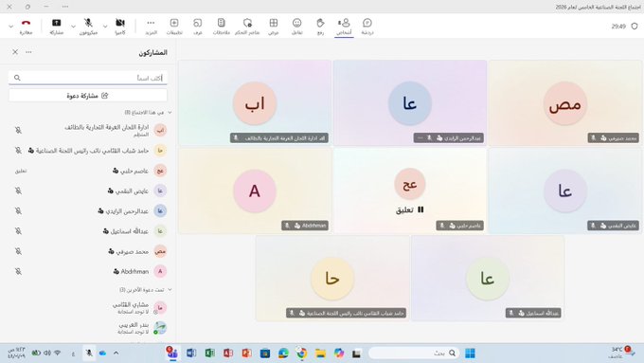Click the participant name search field

point(88,78)
